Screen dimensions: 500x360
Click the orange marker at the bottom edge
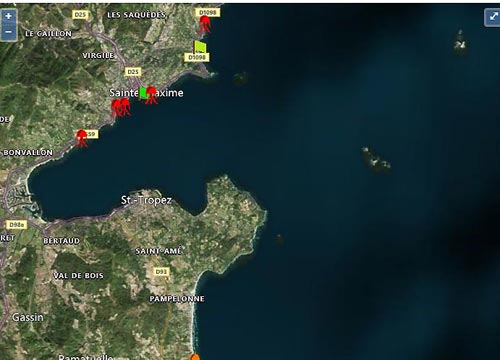[x=195, y=357]
